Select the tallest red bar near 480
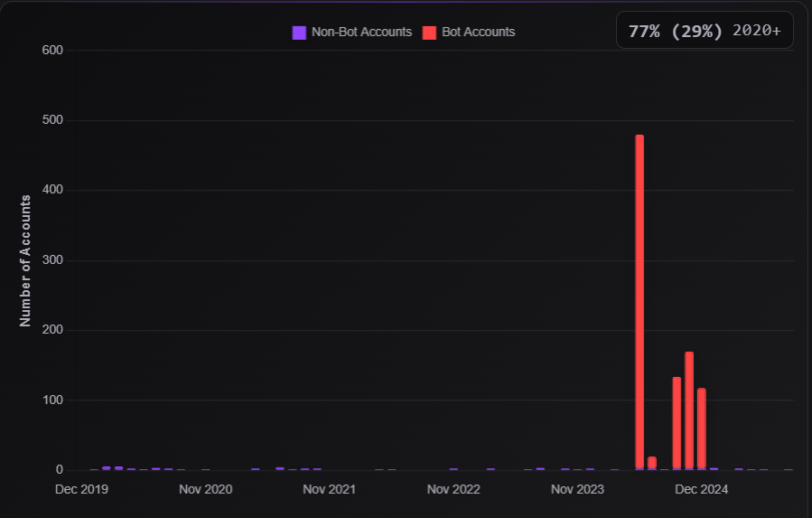Image resolution: width=812 pixels, height=518 pixels. tap(639, 302)
